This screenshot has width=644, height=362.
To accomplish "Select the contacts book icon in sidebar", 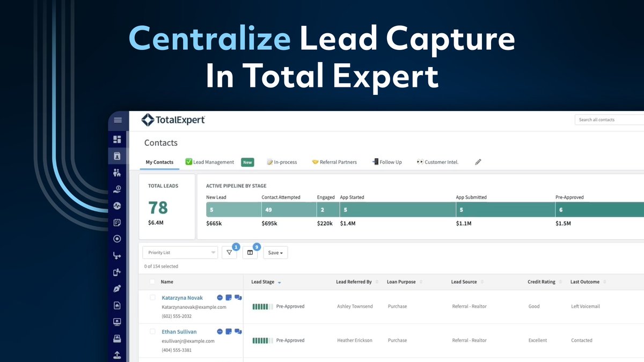I will [x=118, y=156].
